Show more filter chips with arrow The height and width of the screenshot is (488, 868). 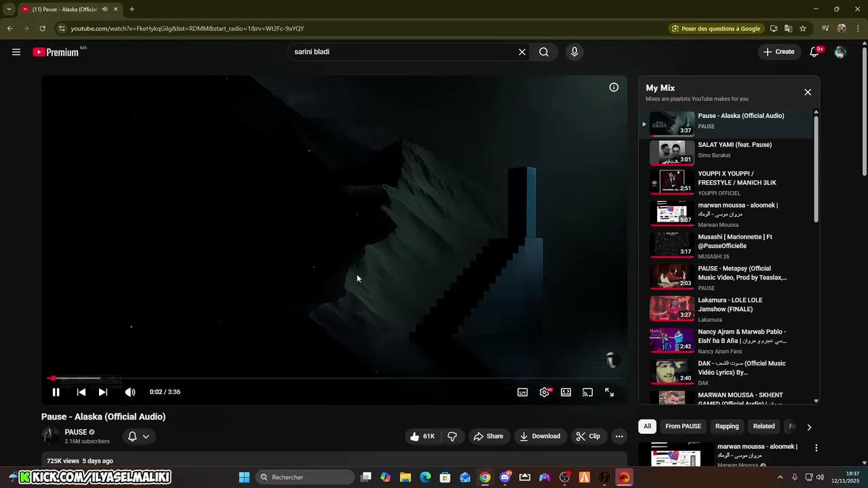click(808, 427)
